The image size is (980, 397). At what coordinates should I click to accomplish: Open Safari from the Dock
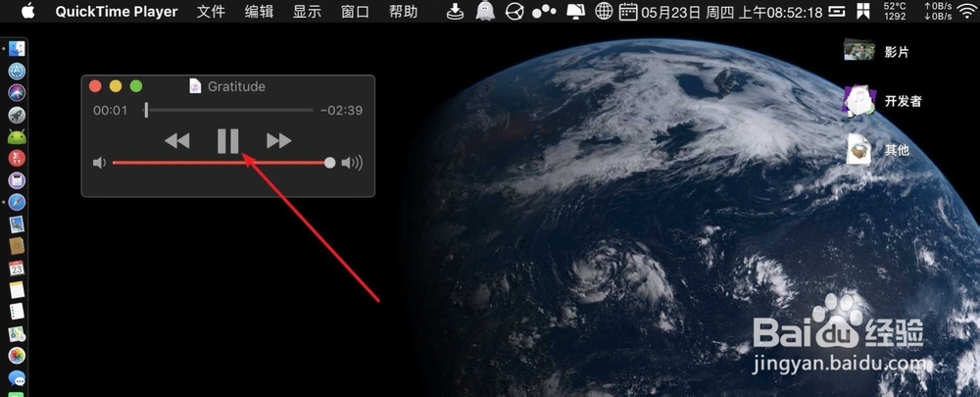[17, 203]
